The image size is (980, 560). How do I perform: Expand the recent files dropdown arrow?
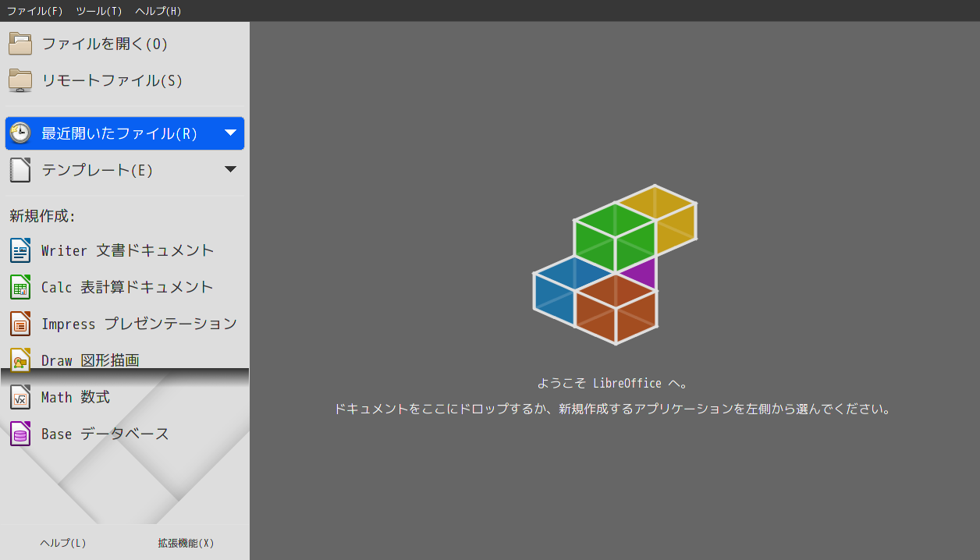230,133
